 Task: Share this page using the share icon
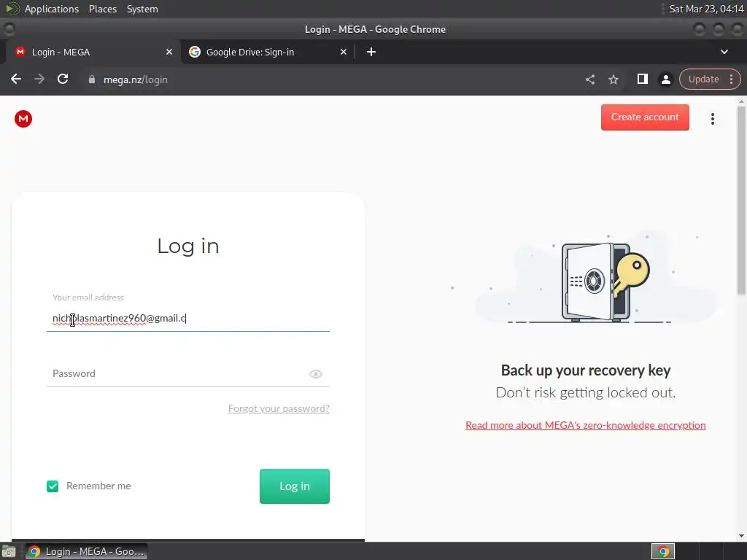click(x=589, y=79)
